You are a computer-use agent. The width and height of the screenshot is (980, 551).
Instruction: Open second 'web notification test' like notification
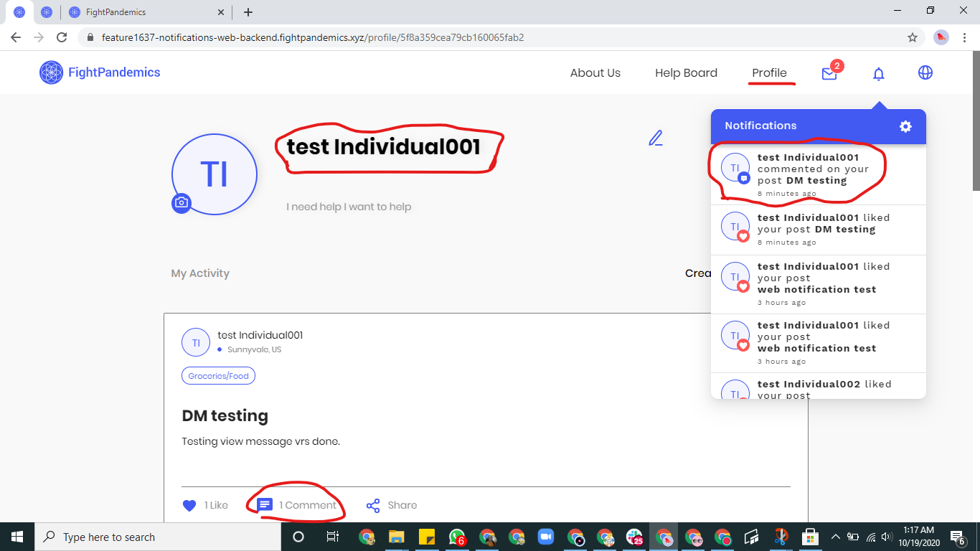819,344
